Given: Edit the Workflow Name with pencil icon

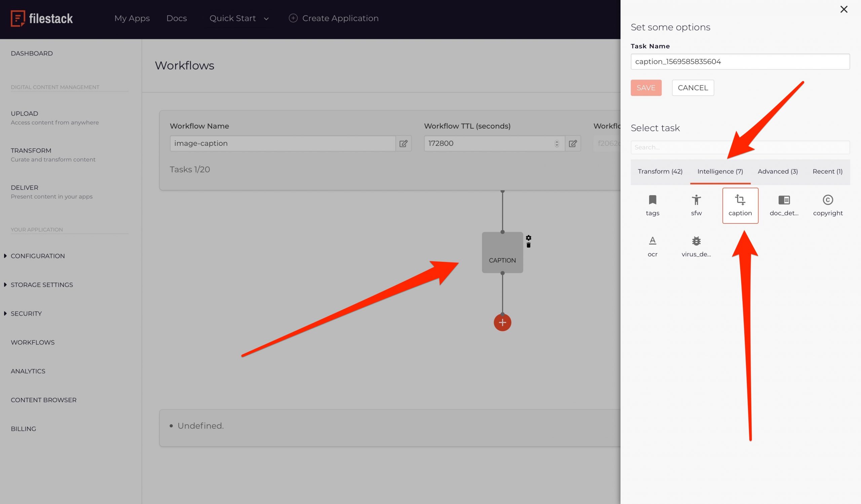Looking at the screenshot, I should click(403, 143).
